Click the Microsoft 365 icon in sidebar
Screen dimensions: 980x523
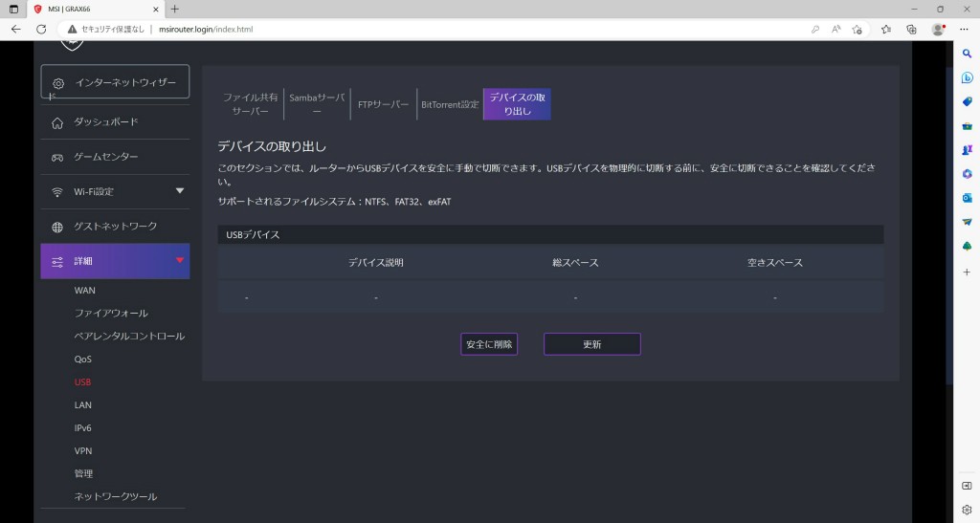tap(967, 174)
